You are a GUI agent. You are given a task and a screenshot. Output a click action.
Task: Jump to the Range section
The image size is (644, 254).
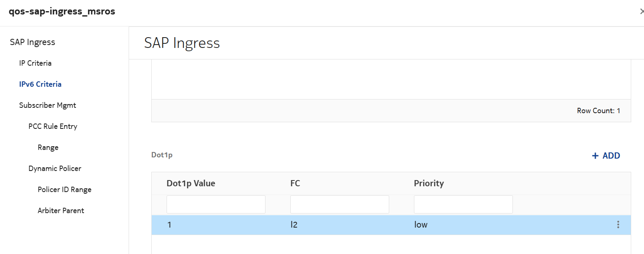48,147
